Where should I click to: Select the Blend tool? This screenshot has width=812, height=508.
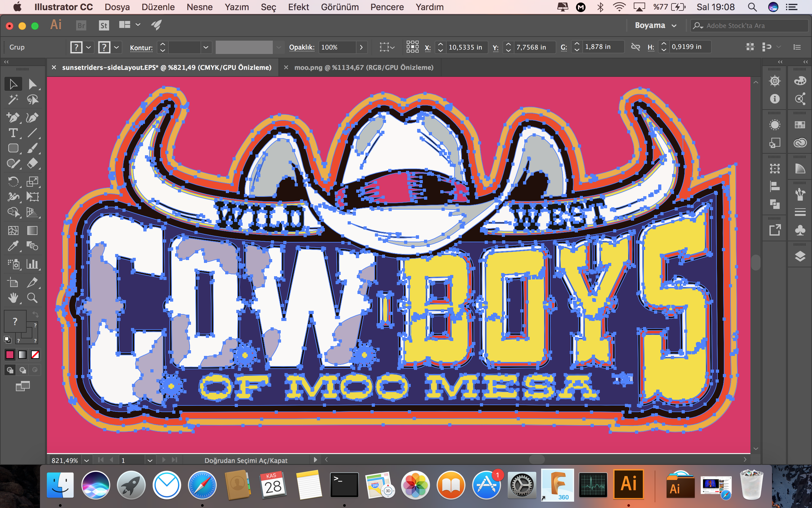coord(33,246)
